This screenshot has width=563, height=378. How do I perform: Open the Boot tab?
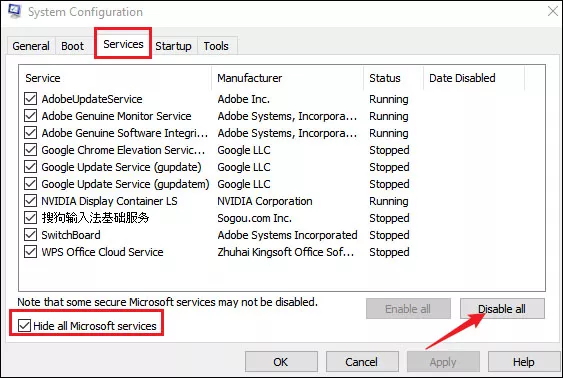coord(73,46)
